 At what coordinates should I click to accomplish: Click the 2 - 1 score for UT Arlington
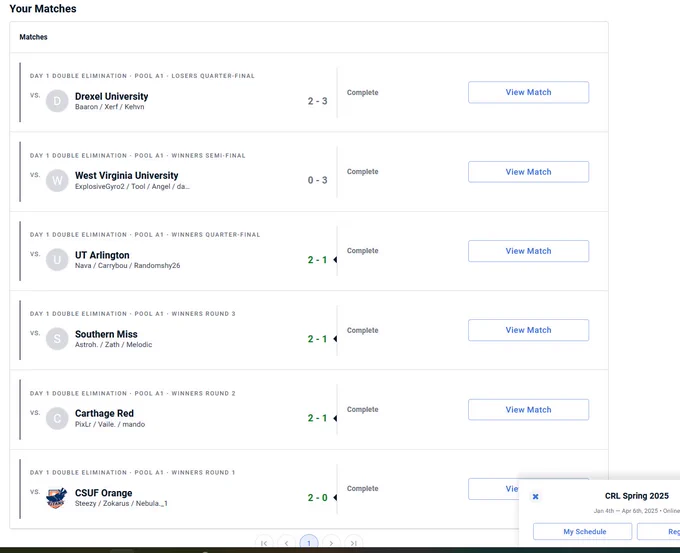(317, 260)
